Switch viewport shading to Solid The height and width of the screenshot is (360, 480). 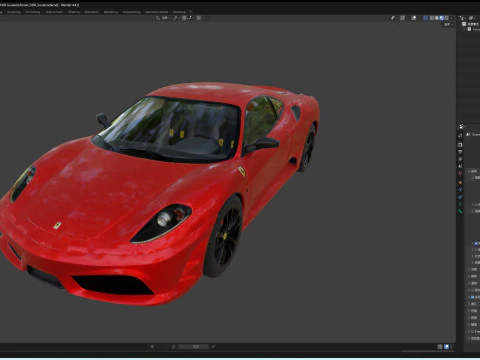click(x=437, y=18)
